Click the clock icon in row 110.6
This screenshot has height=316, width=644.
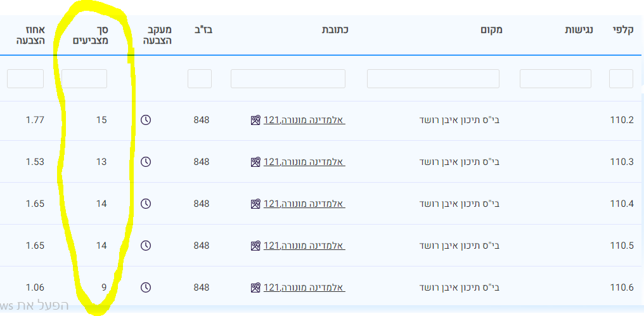click(146, 287)
